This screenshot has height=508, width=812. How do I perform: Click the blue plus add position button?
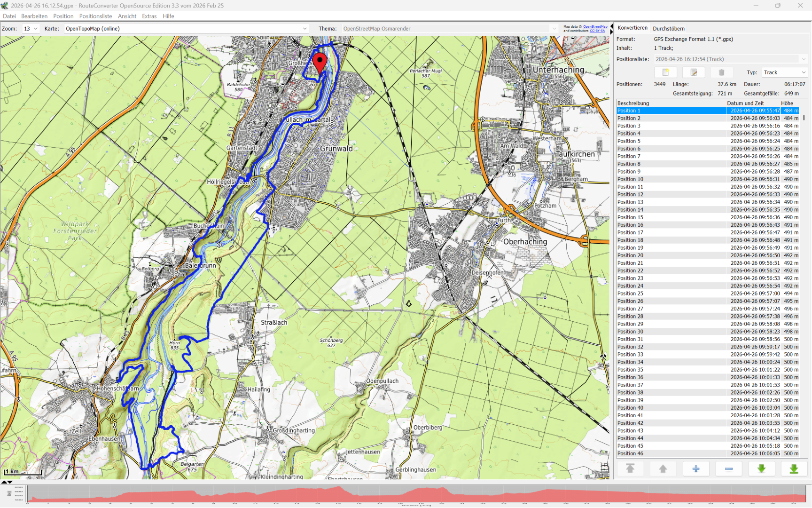click(x=696, y=468)
